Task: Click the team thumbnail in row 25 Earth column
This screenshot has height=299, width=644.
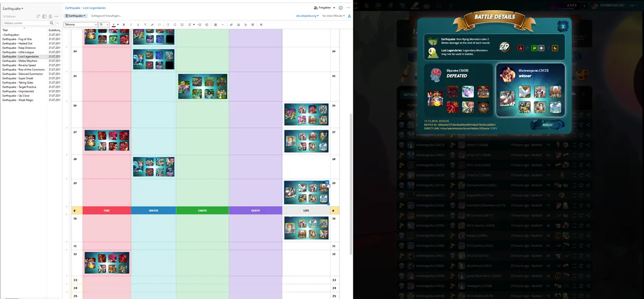Action: [202, 87]
